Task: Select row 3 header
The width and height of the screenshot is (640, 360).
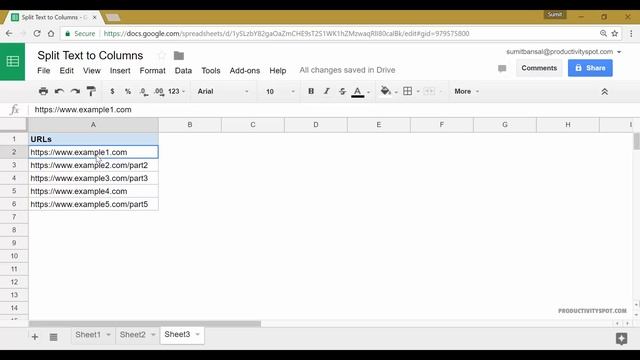Action: tap(14, 165)
